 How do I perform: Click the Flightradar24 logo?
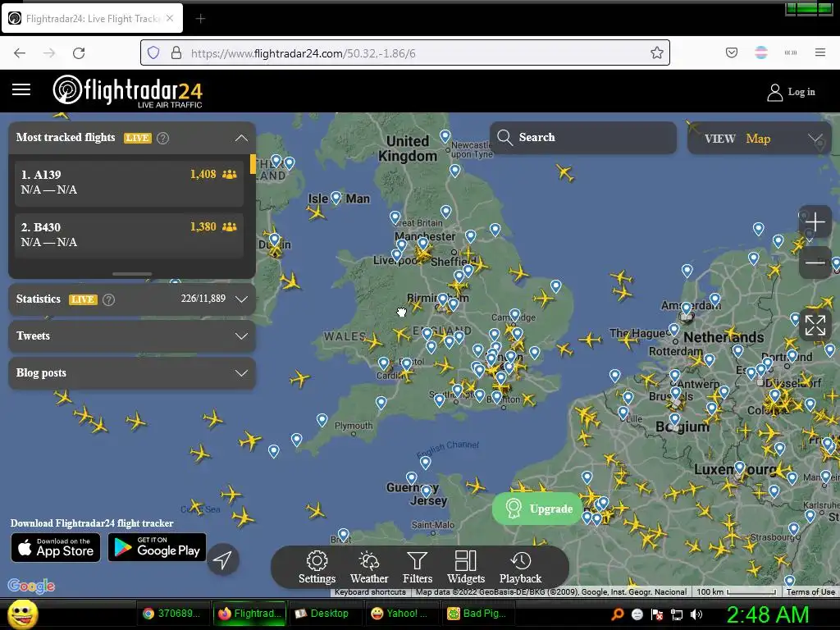click(127, 92)
